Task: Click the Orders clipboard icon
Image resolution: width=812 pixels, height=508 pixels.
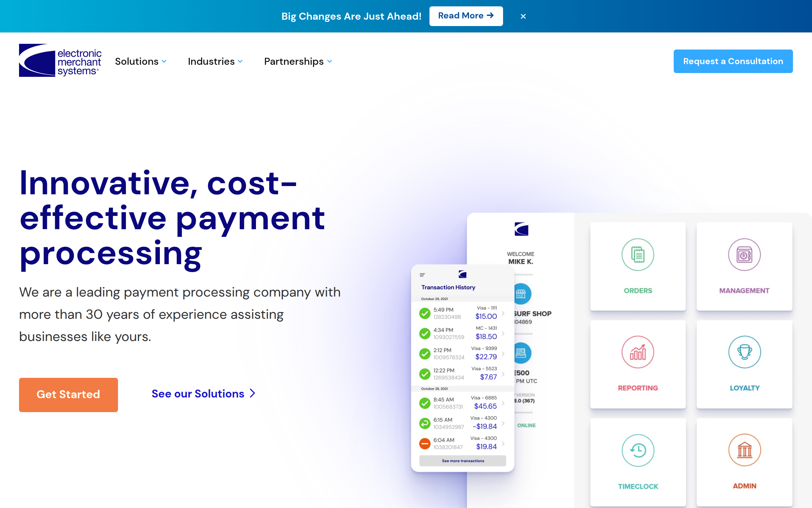Action: coord(638,255)
